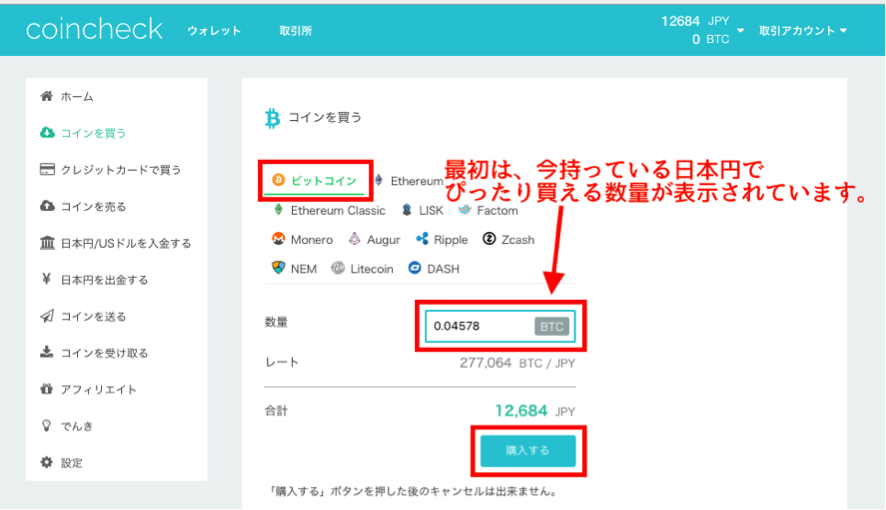Click the NEM shield icon
Screen dimensions: 886x510
pyautogui.click(x=278, y=268)
